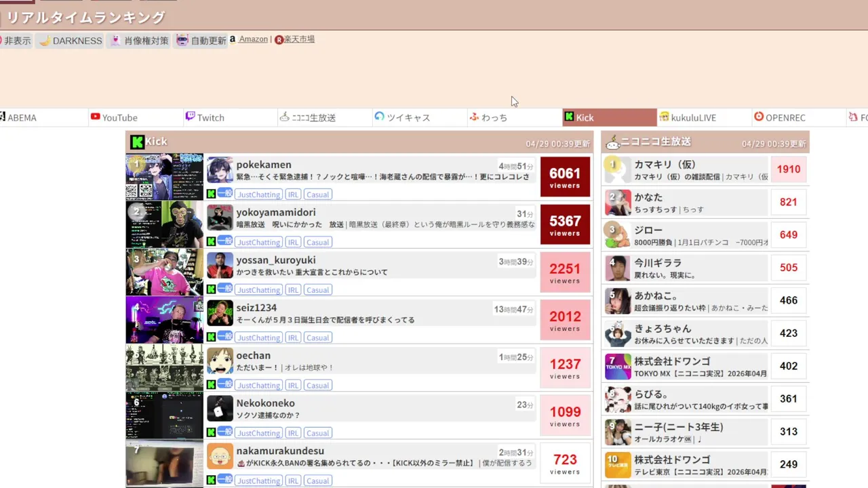
Task: Open Nekokoneko stream thumbnail
Action: (x=164, y=415)
